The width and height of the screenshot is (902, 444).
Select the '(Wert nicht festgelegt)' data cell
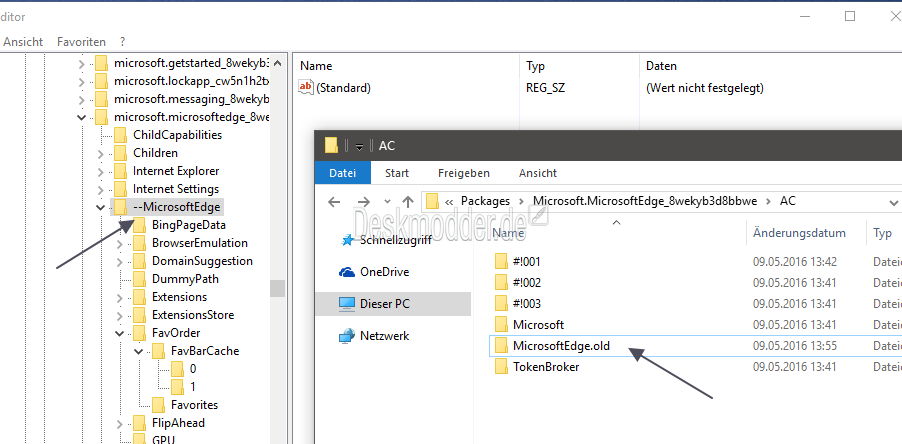click(x=705, y=88)
